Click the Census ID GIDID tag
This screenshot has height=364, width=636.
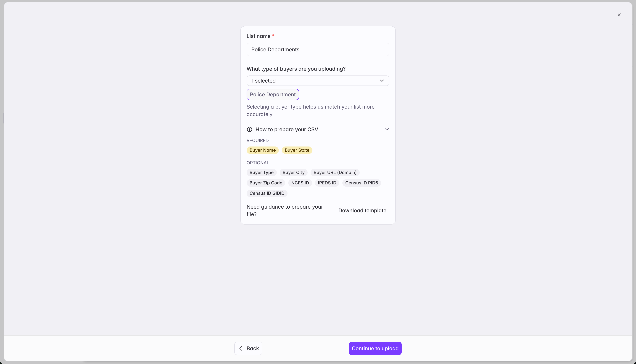(267, 194)
